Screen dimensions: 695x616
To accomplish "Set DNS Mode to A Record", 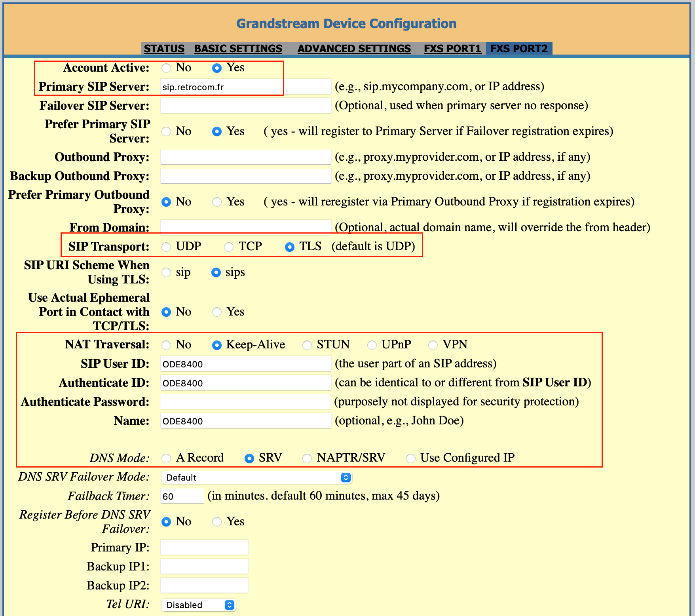I will point(166,458).
